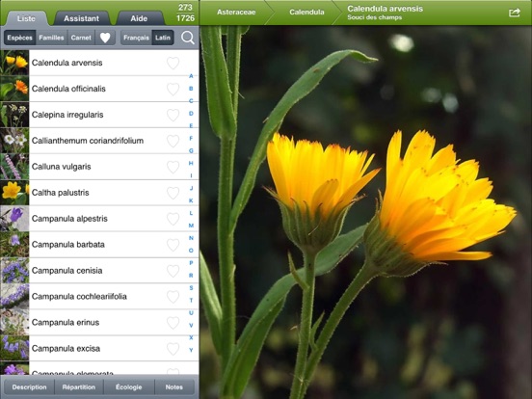
Task: Mark Calluna vulgaris as favorite
Action: pos(173,167)
